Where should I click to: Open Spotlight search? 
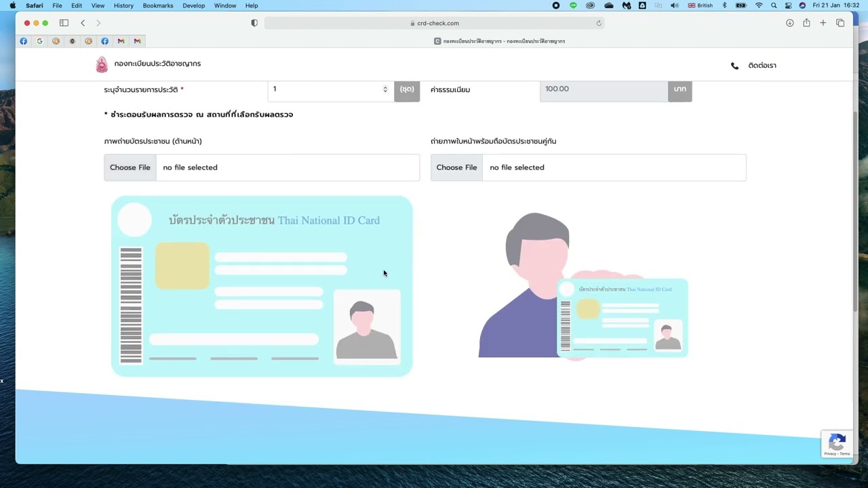(x=774, y=5)
